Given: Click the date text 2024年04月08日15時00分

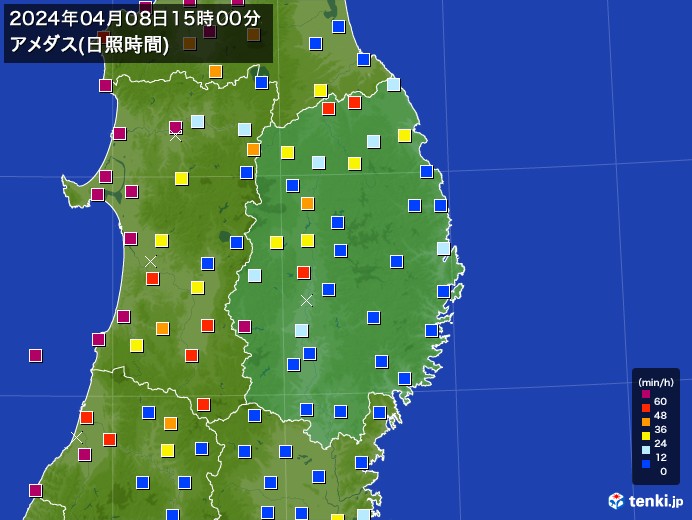Looking at the screenshot, I should (x=135, y=19).
